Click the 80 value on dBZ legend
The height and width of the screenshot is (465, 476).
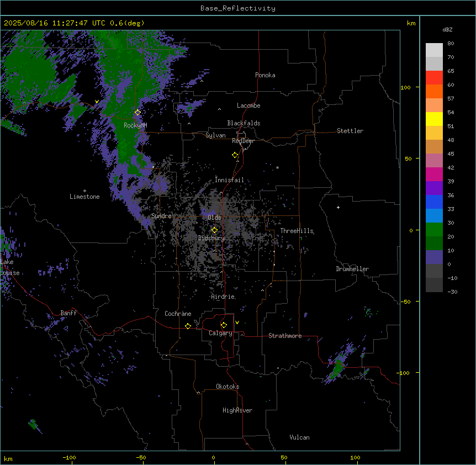pyautogui.click(x=451, y=44)
